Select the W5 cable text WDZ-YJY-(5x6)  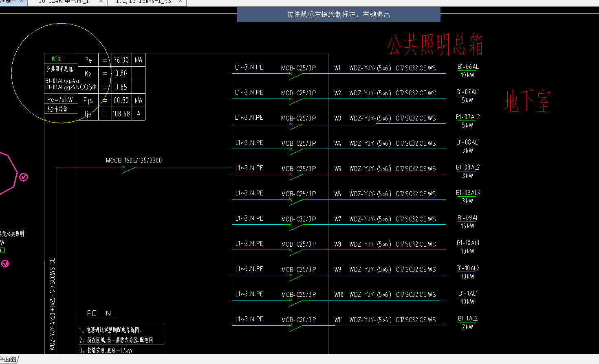pos(370,169)
